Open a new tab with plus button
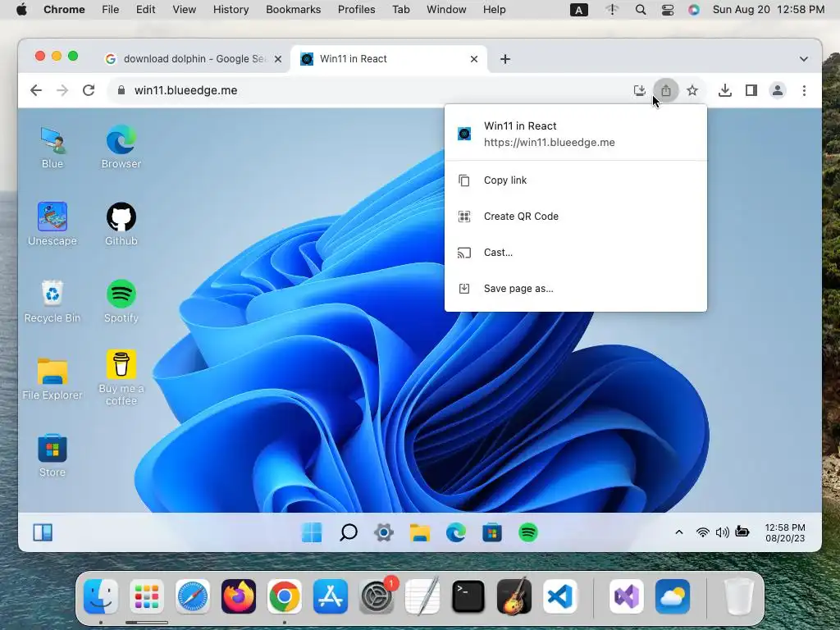The height and width of the screenshot is (630, 840). coord(505,59)
